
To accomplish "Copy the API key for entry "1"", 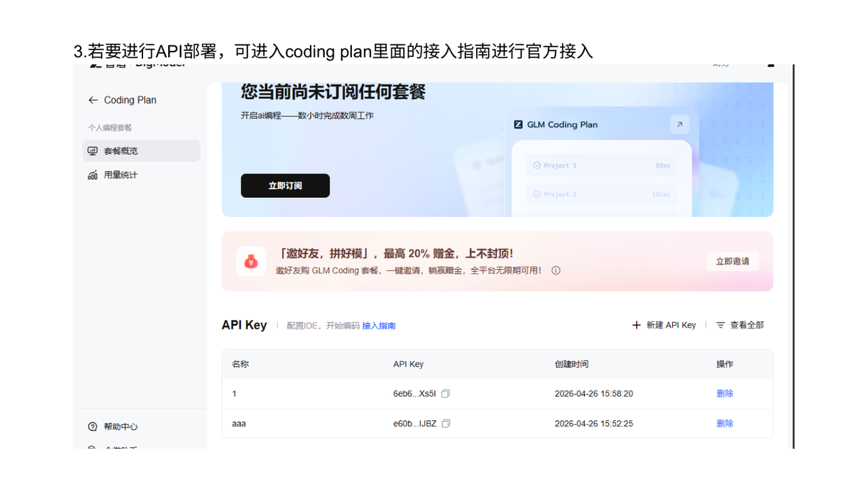I will [445, 393].
